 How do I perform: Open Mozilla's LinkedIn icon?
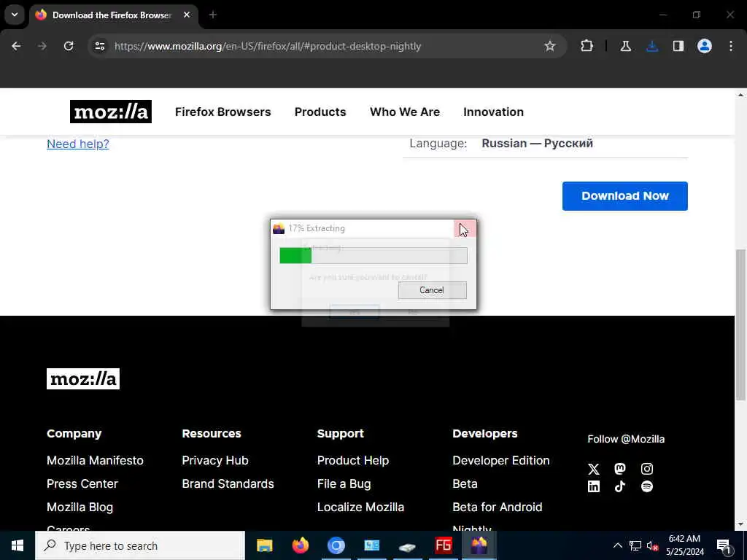pyautogui.click(x=594, y=486)
